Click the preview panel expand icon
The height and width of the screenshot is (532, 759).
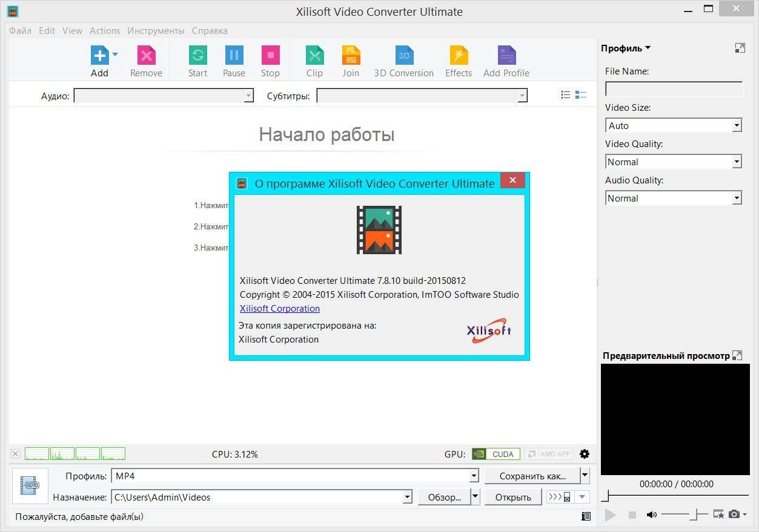click(x=737, y=355)
